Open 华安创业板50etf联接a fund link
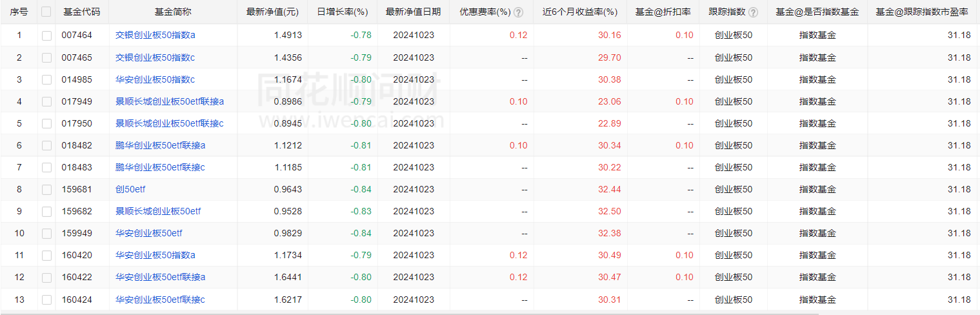The height and width of the screenshot is (315, 980). pos(160,277)
